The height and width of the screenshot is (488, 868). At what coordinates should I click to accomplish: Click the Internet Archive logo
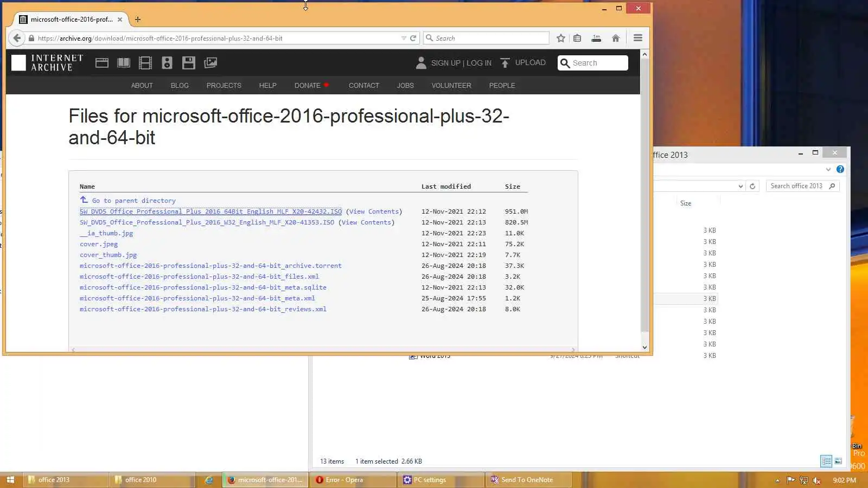pyautogui.click(x=47, y=63)
